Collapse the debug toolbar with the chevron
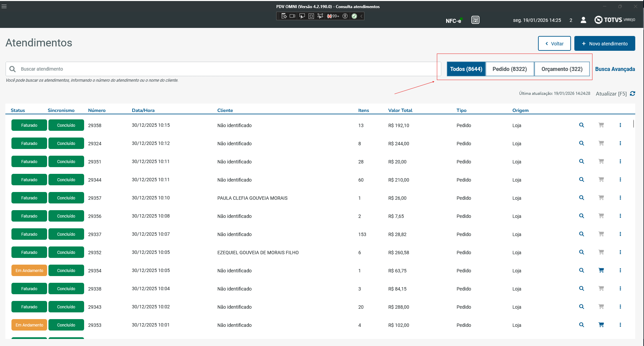Image resolution: width=644 pixels, height=346 pixels. 361,16
